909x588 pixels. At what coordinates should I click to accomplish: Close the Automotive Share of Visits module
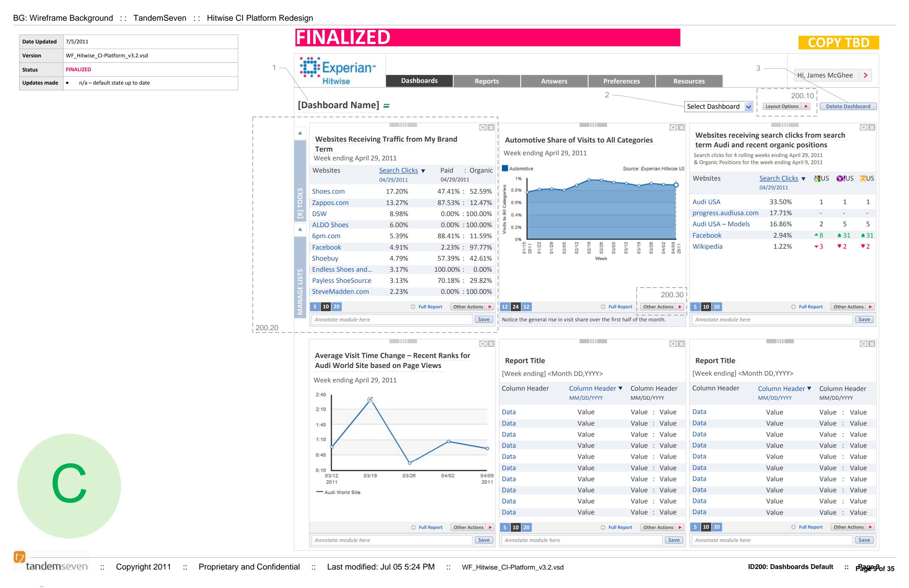coord(681,127)
